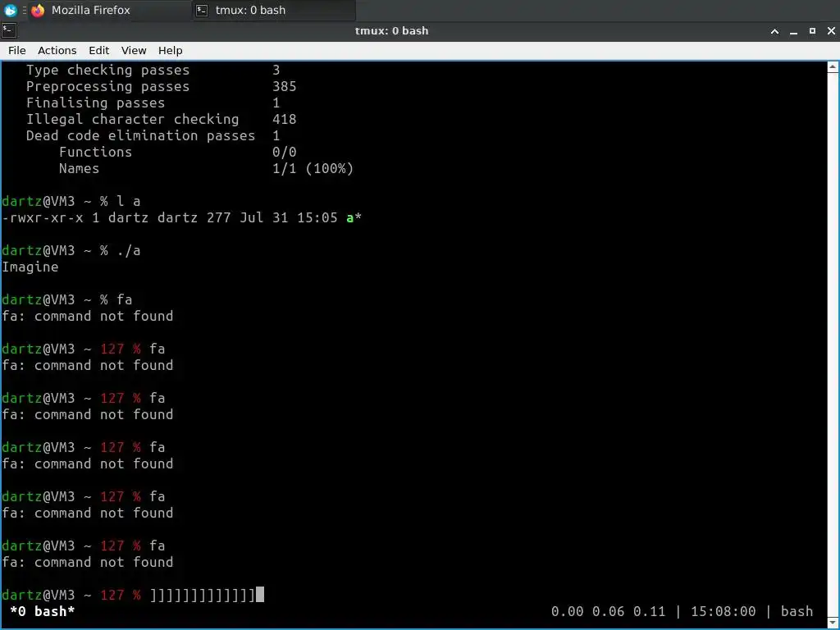Close the tmux terminal window
Image resolution: width=840 pixels, height=630 pixels.
tap(831, 31)
